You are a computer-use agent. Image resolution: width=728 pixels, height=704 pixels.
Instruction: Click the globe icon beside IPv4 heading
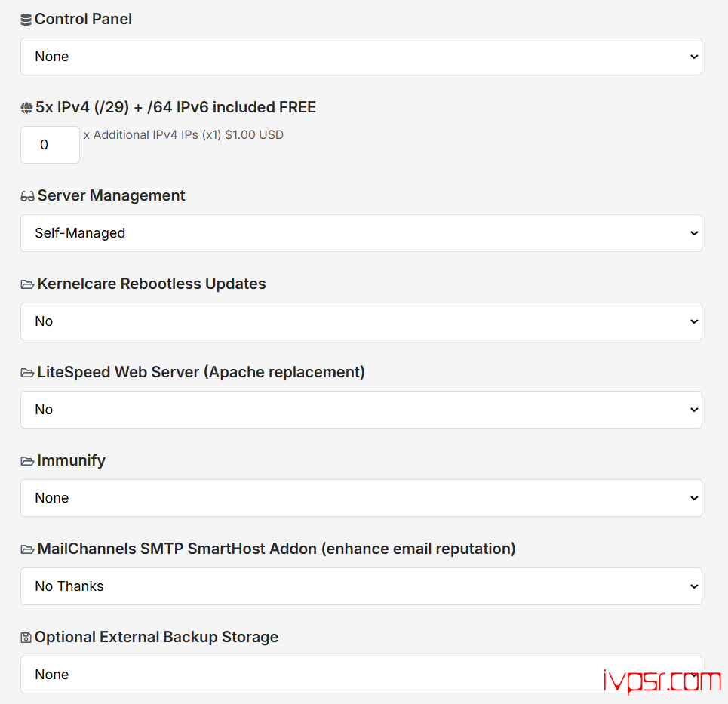(26, 109)
